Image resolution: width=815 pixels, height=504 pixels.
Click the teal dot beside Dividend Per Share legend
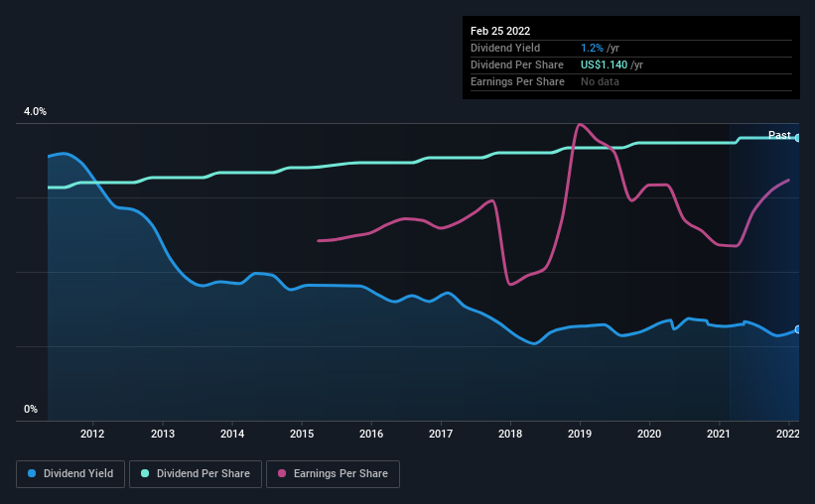tap(146, 474)
